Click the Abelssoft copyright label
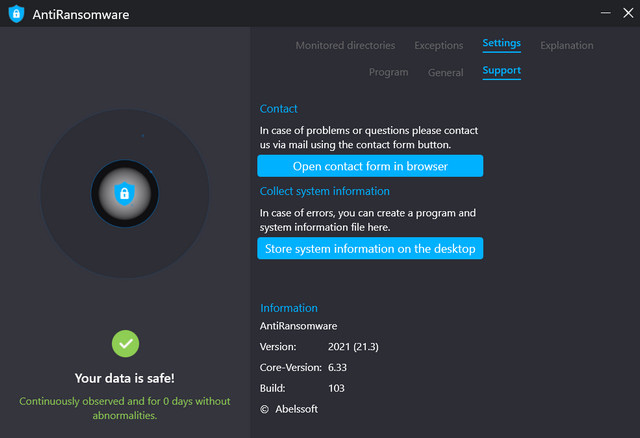Image resolution: width=640 pixels, height=438 pixels. point(289,408)
